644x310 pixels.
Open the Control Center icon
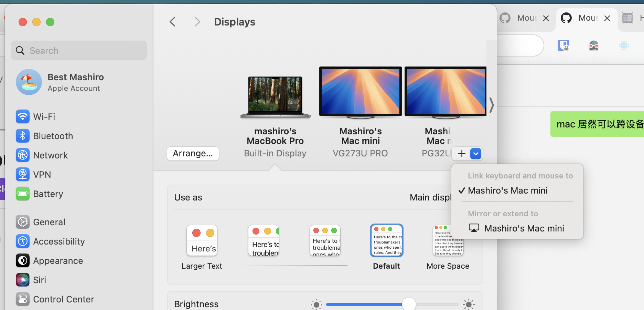[23, 299]
